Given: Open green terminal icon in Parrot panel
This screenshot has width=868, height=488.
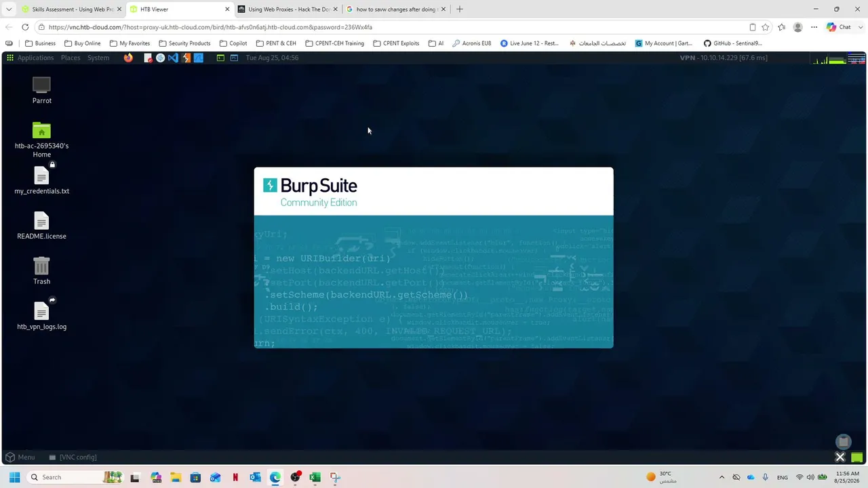Looking at the screenshot, I should click(220, 58).
